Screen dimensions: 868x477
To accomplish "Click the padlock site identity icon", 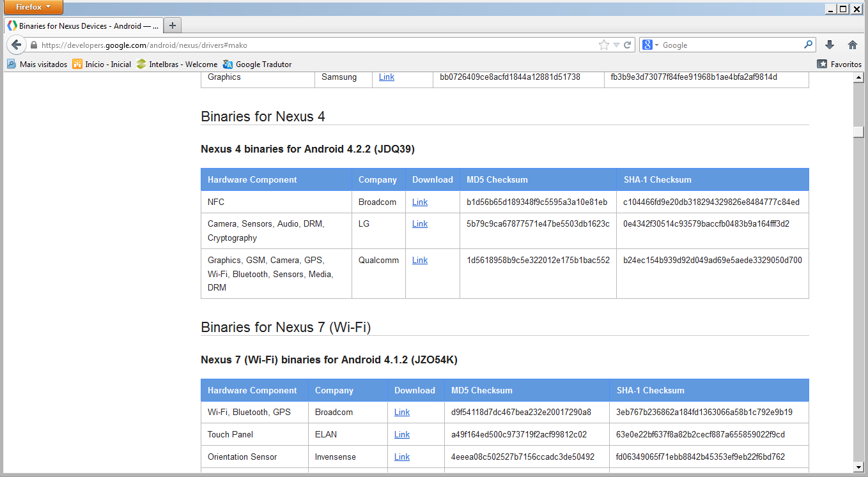I will [x=35, y=45].
